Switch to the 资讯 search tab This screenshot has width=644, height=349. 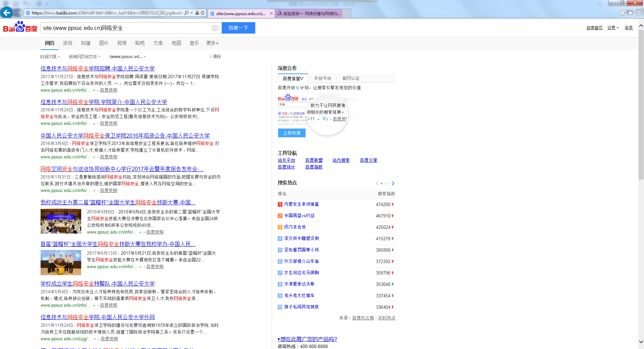coord(67,43)
